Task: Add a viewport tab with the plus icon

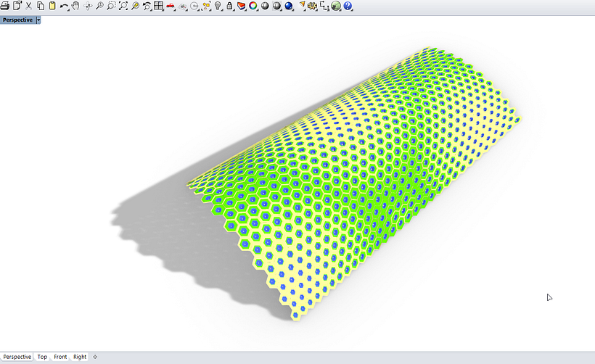Action: coord(95,357)
